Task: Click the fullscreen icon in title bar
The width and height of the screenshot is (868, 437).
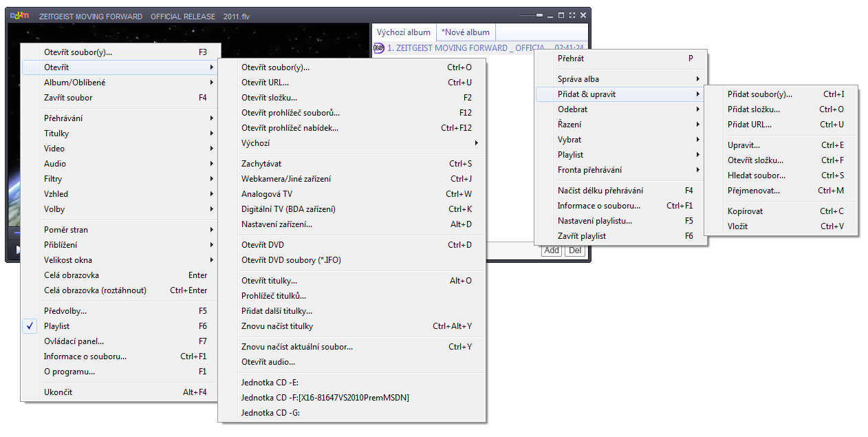Action: 572,16
